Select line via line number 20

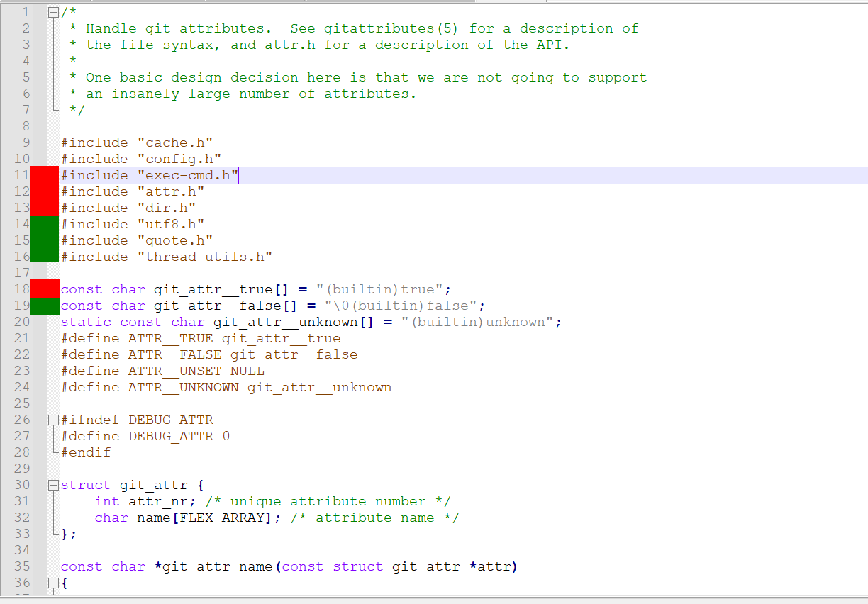[x=21, y=322]
